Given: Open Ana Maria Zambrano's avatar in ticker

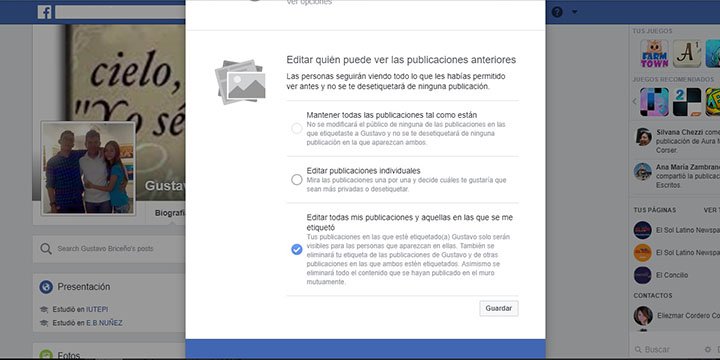Looking at the screenshot, I should click(643, 172).
